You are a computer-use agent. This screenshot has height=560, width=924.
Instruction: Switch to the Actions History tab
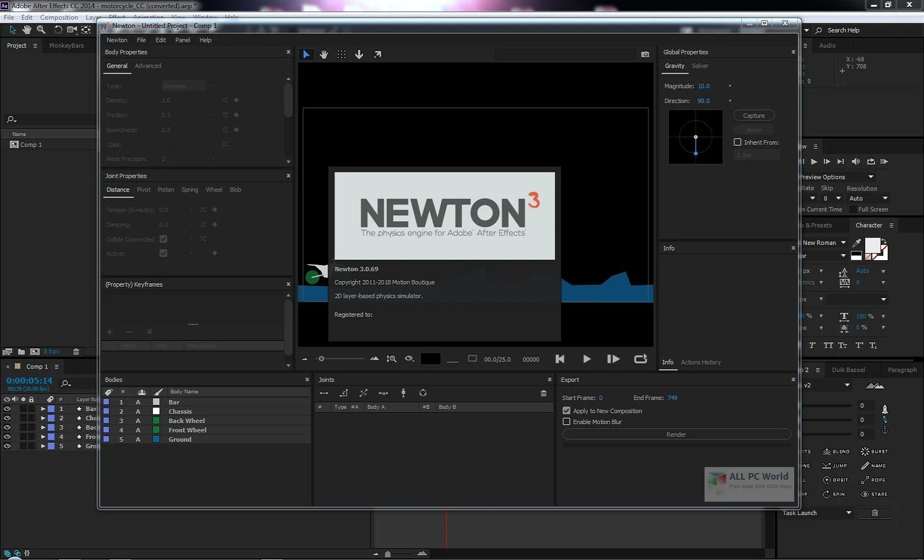[x=701, y=362]
